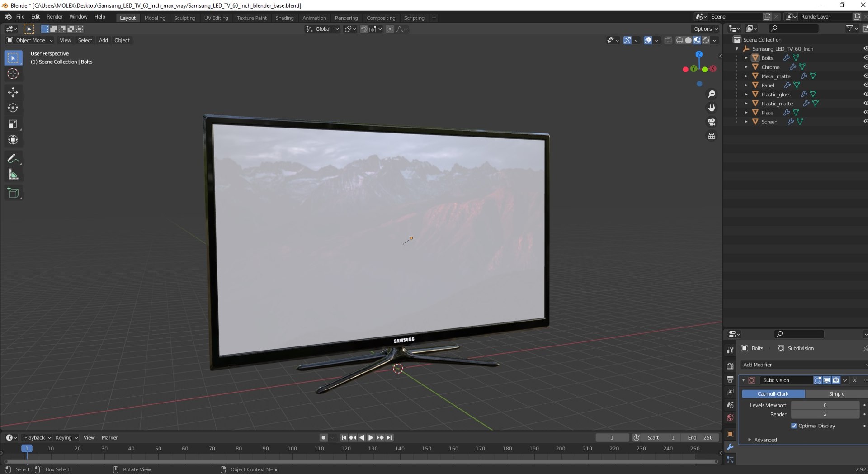
Task: Switch to solid viewport shading
Action: tap(688, 40)
